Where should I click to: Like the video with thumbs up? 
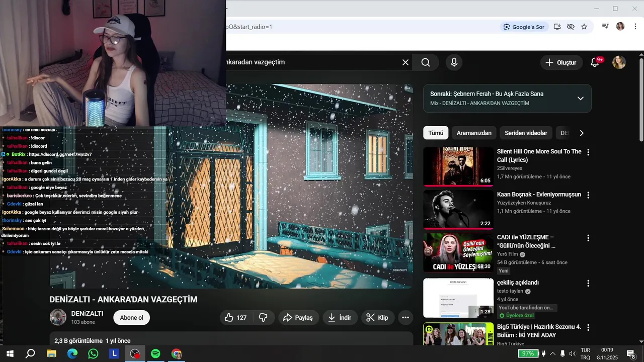pos(235,318)
